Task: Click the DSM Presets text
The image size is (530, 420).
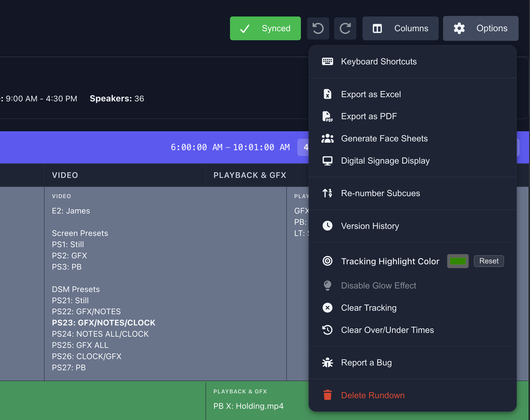Action: click(76, 289)
